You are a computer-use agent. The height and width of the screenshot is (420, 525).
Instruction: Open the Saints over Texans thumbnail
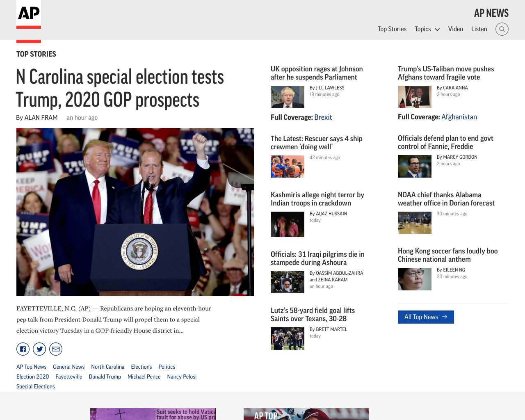(288, 338)
